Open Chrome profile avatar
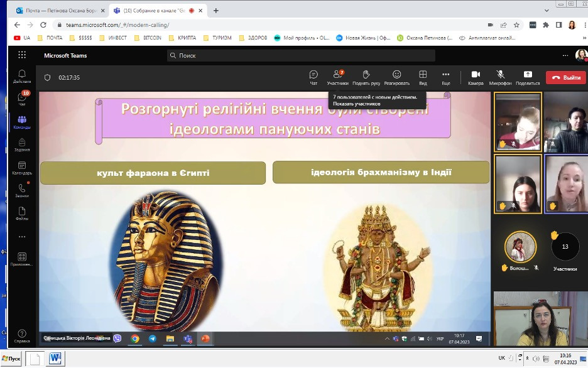Image resolution: width=588 pixels, height=368 pixels. 572,24
